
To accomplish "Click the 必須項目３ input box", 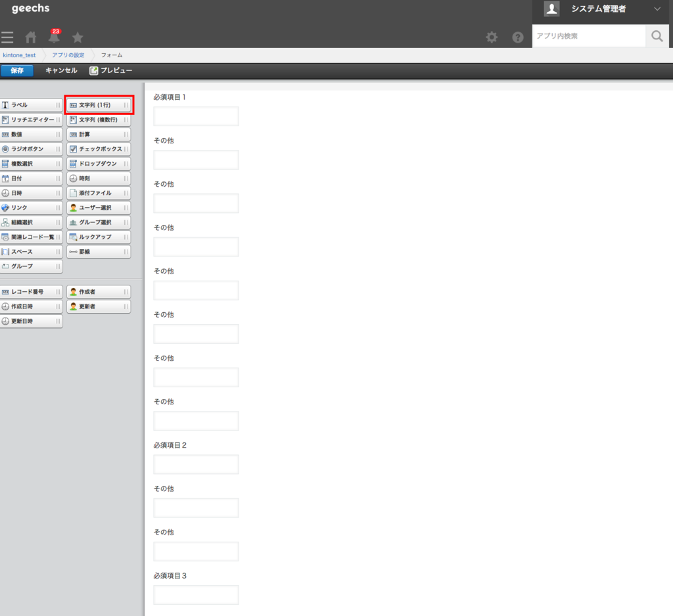I will (196, 595).
